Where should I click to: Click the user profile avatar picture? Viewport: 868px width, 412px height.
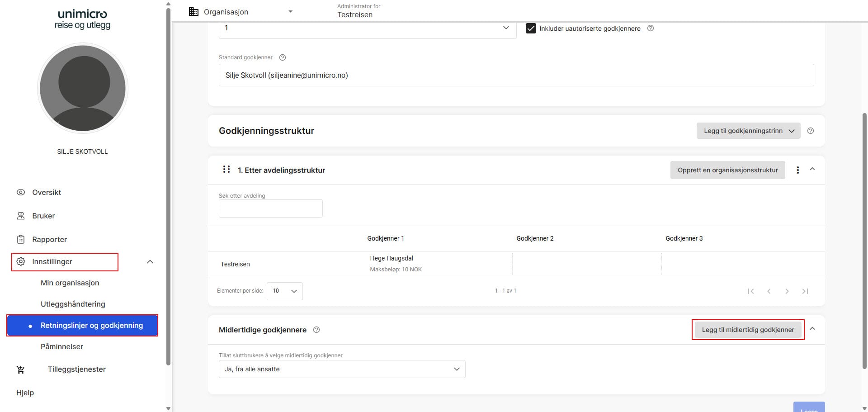83,88
